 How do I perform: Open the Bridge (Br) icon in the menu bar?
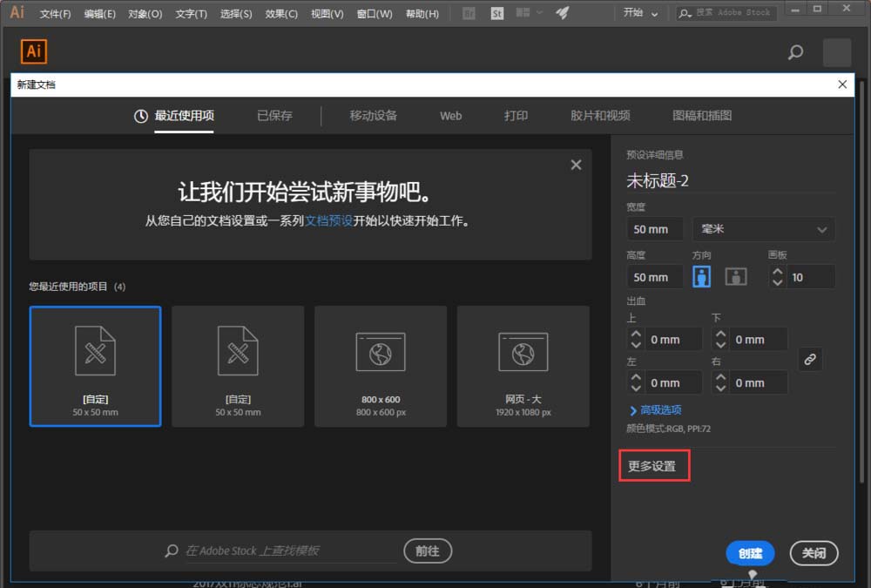pyautogui.click(x=469, y=13)
